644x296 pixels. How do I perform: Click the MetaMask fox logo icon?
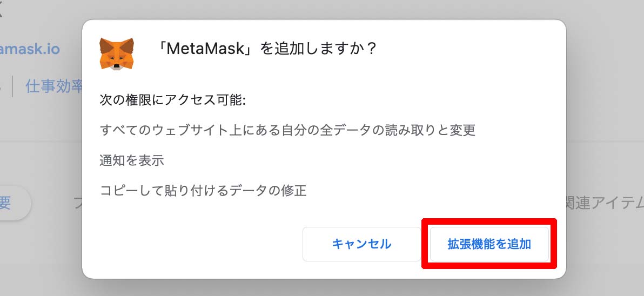(117, 53)
